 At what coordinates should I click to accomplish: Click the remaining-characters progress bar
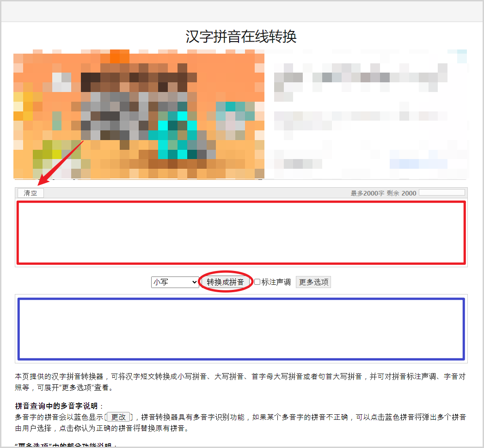442,192
